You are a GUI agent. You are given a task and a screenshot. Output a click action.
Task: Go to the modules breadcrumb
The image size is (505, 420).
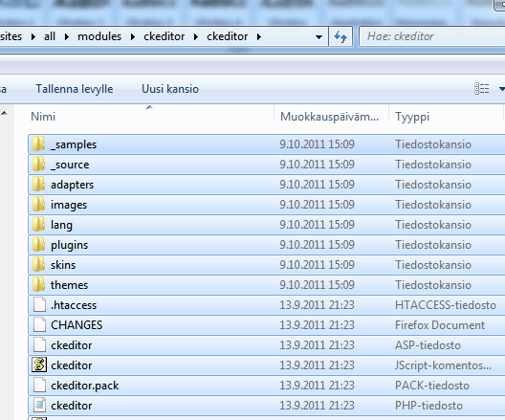(x=99, y=36)
